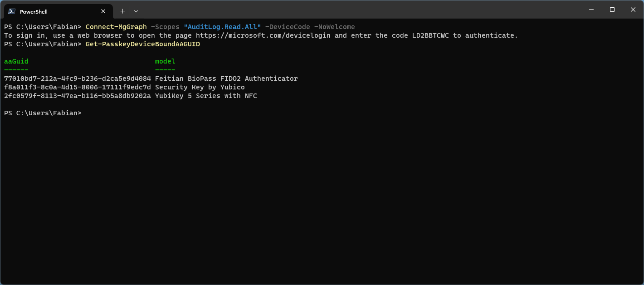Image resolution: width=644 pixels, height=285 pixels.
Task: Minimize the terminal window
Action: (591, 10)
